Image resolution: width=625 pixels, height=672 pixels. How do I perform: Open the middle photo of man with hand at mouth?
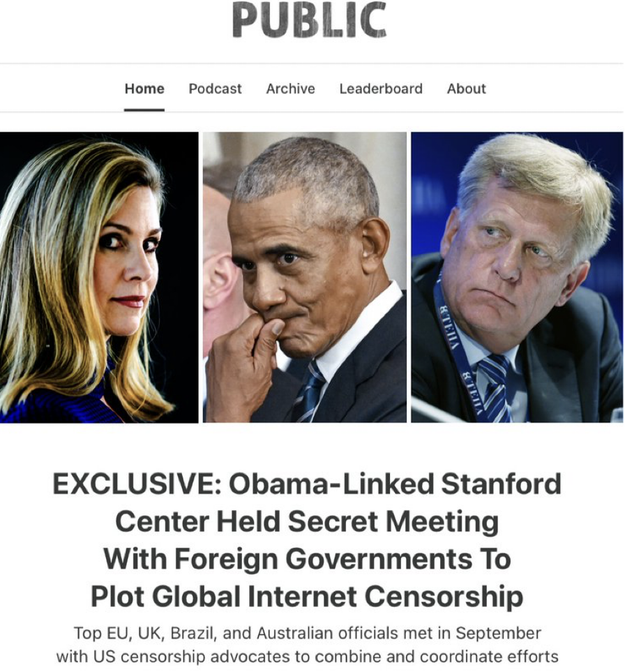(305, 277)
